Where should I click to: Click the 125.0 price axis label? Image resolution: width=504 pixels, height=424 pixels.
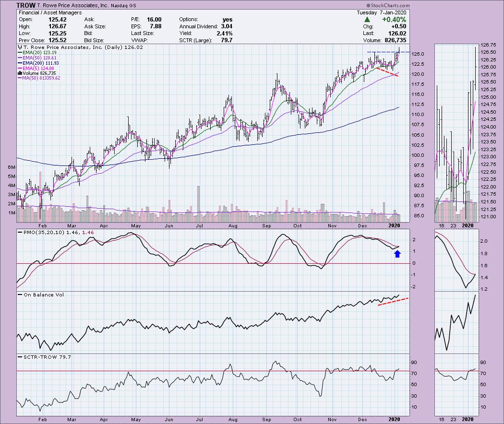click(x=418, y=54)
